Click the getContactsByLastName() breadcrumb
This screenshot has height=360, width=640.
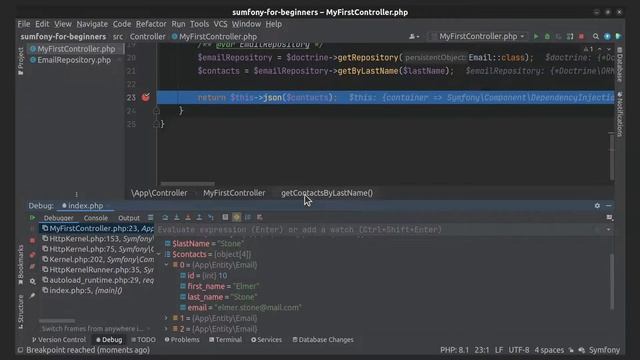point(327,193)
